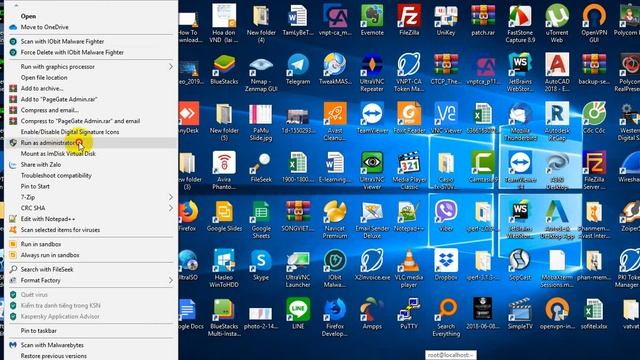The image size is (640, 360).
Task: Open the Notepad++ desktop icon
Action: tap(409, 216)
